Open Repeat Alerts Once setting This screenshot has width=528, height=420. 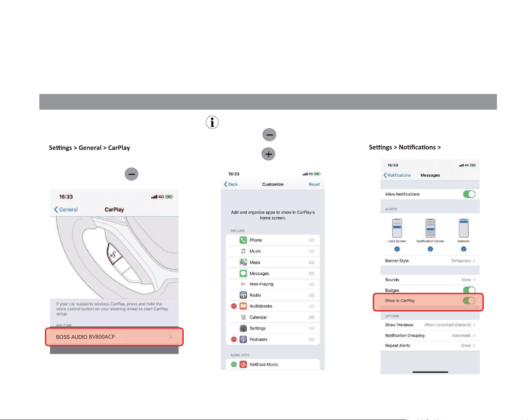(x=430, y=346)
